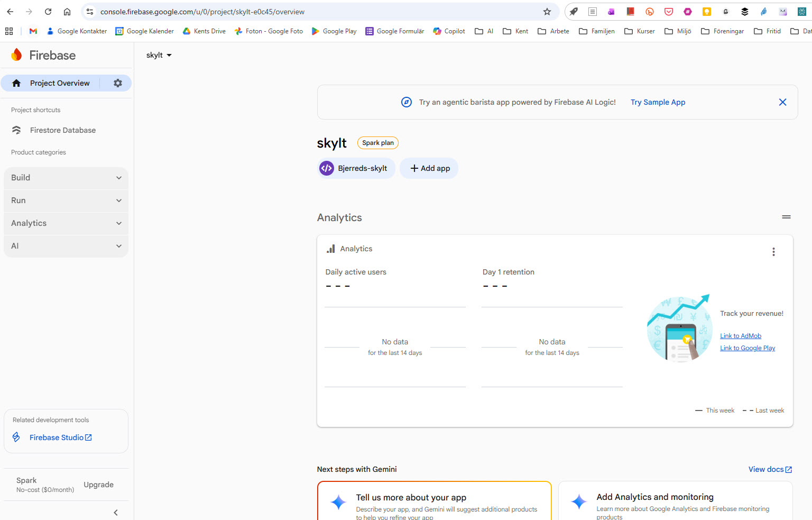Open Foton - Google Foto bookmark
Viewport: 812px width, 520px height.
tap(269, 31)
